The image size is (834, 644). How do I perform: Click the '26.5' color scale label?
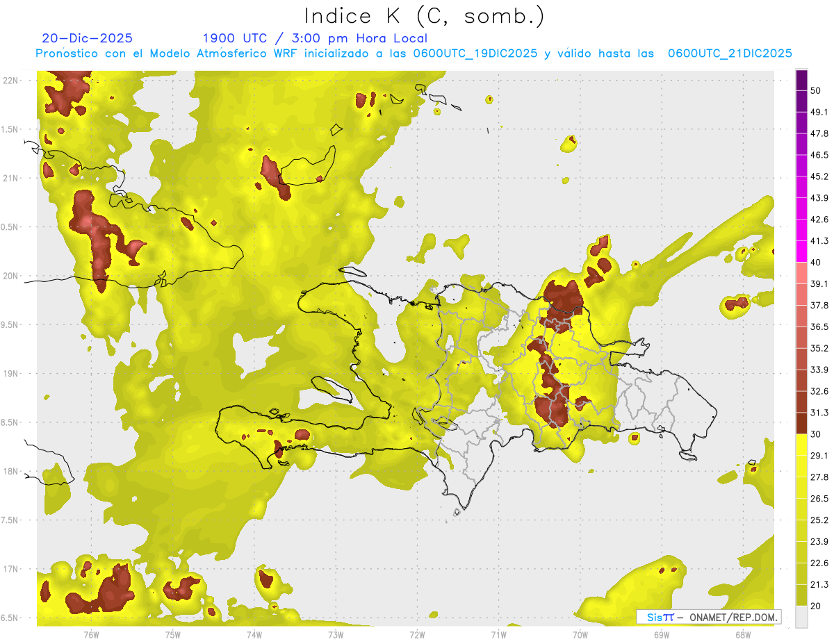[x=819, y=499]
